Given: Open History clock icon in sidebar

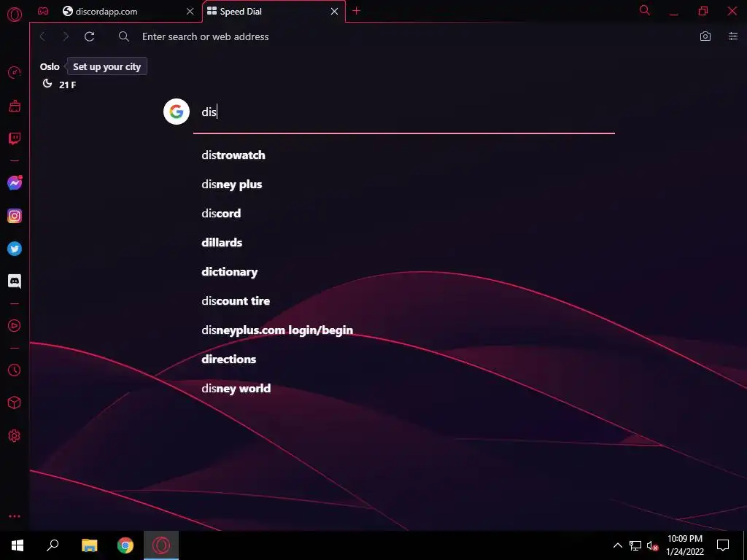Looking at the screenshot, I should (15, 370).
